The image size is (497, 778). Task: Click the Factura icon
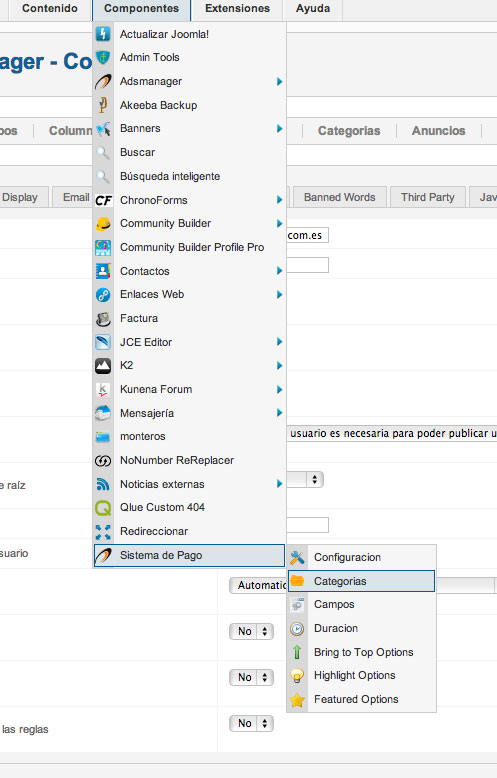103,319
